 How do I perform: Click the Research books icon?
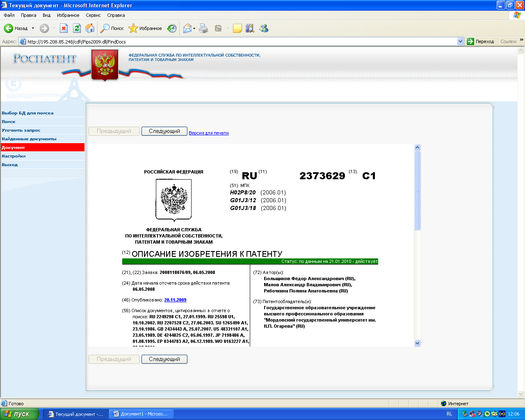[x=250, y=28]
